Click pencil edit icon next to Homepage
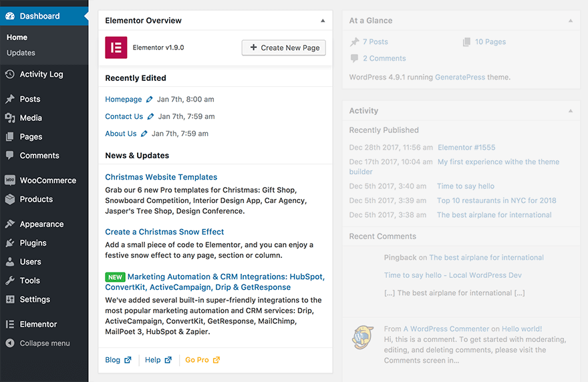588x382 pixels. [x=150, y=100]
